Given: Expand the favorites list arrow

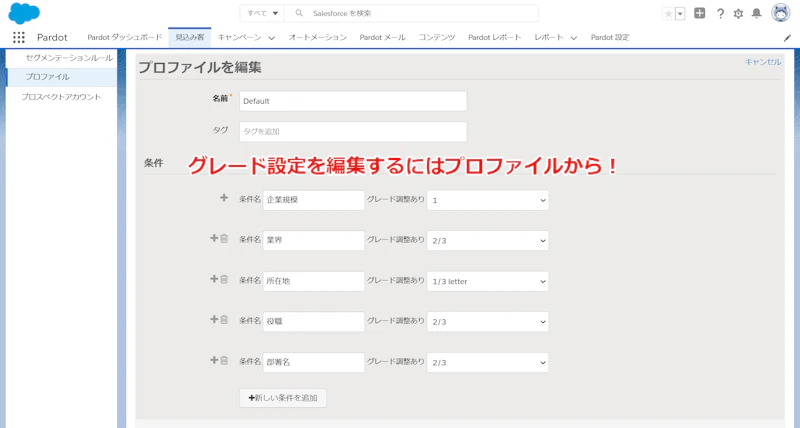Looking at the screenshot, I should click(x=680, y=14).
